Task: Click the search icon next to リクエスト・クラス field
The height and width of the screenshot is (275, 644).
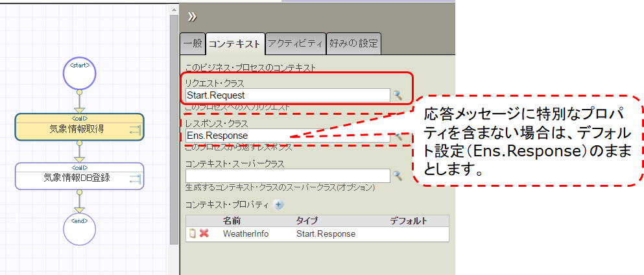Action: pos(398,95)
